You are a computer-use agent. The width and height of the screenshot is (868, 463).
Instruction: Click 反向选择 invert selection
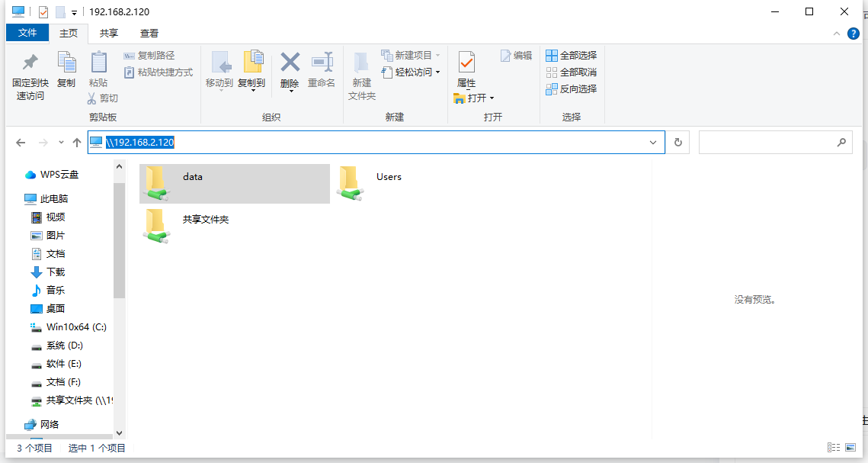pos(572,88)
